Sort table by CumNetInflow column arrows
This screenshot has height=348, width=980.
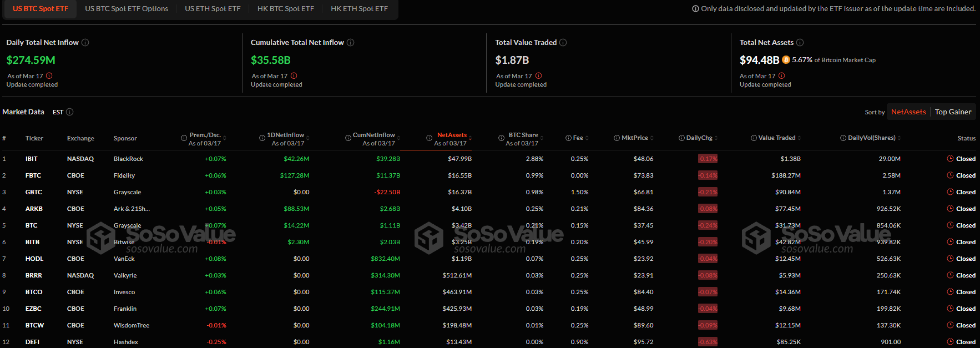(398, 138)
